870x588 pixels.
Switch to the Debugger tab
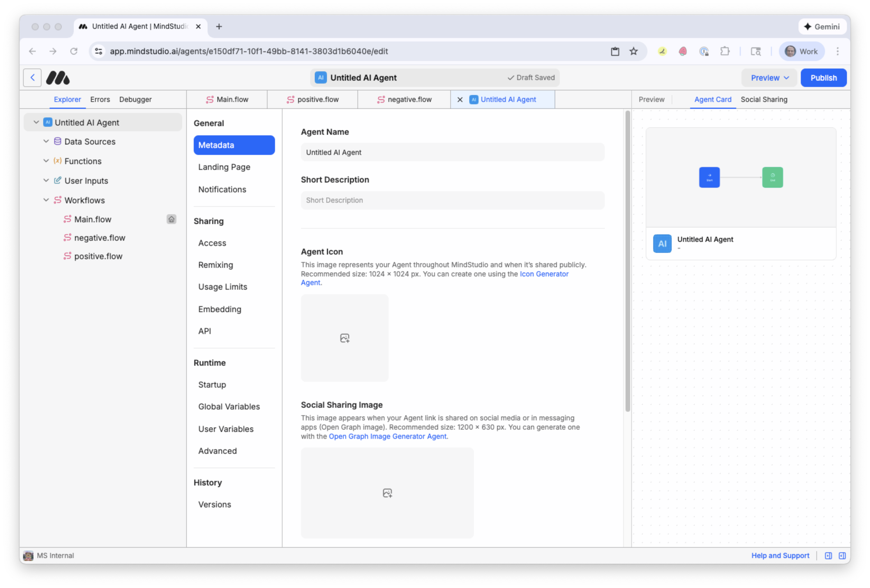pos(135,100)
